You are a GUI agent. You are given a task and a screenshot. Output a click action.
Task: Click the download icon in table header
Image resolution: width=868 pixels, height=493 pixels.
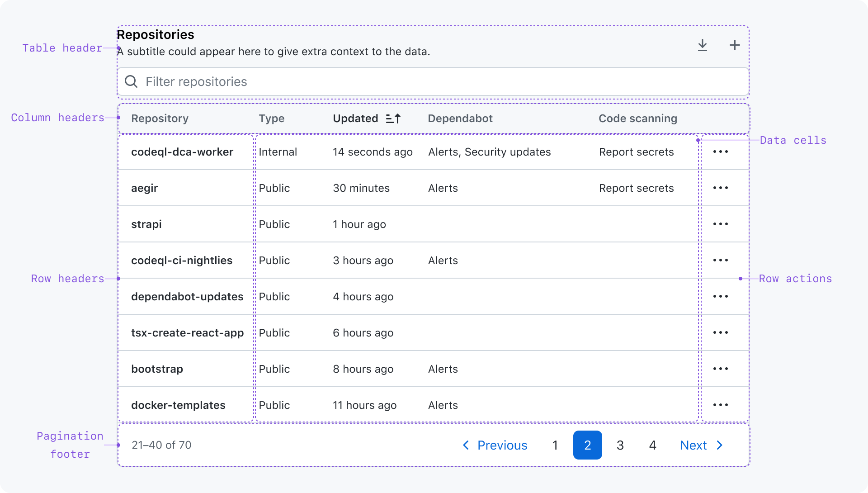[702, 45]
